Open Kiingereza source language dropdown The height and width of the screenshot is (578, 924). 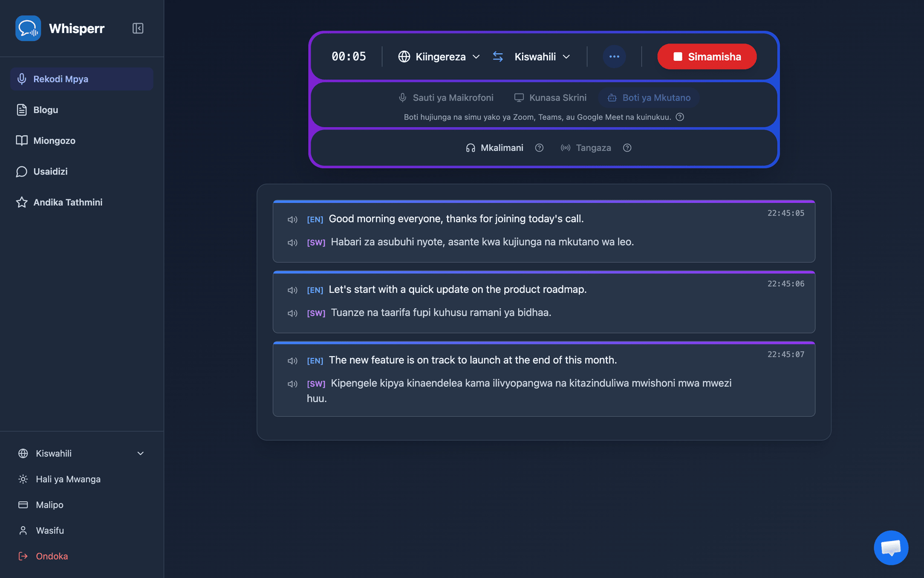tap(439, 57)
